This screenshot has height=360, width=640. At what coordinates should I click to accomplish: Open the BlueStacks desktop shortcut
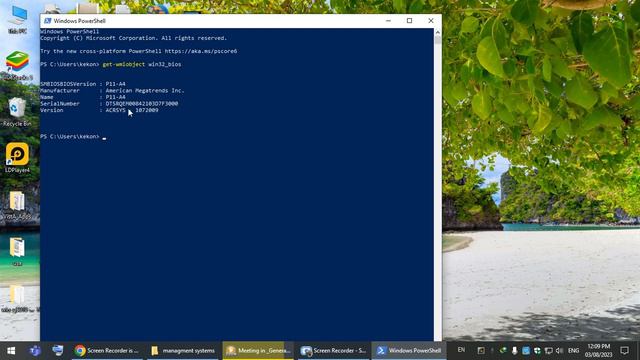click(x=17, y=65)
